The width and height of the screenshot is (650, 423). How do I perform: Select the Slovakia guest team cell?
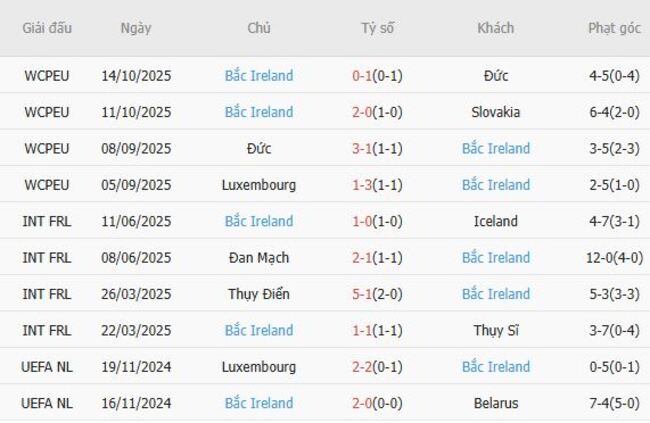point(496,112)
